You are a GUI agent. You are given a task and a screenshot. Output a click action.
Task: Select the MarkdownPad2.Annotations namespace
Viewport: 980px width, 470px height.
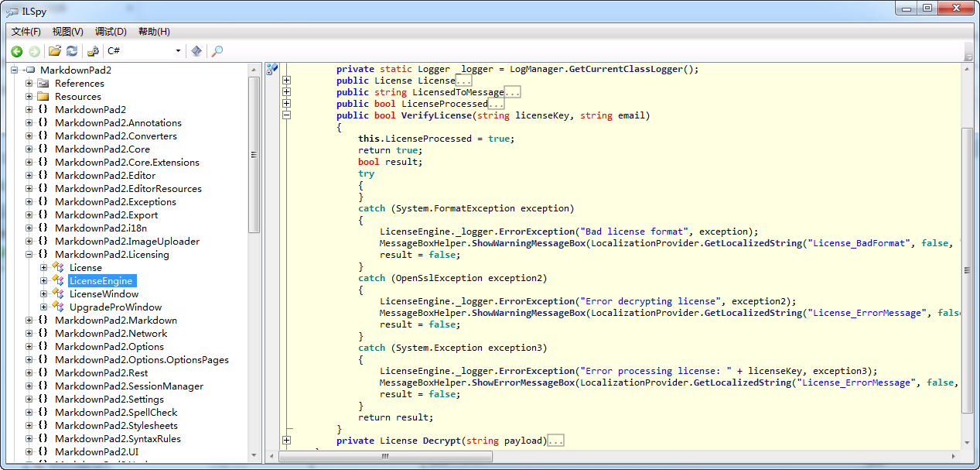118,123
